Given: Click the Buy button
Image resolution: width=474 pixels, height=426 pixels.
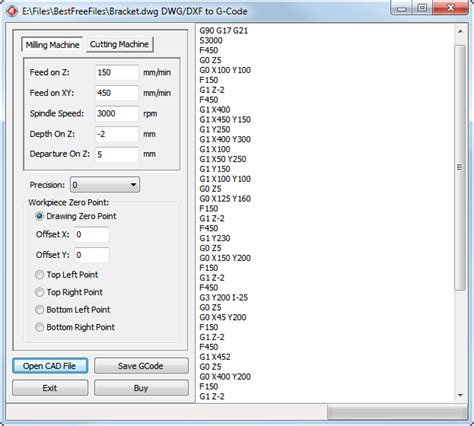Looking at the screenshot, I should (x=141, y=388).
